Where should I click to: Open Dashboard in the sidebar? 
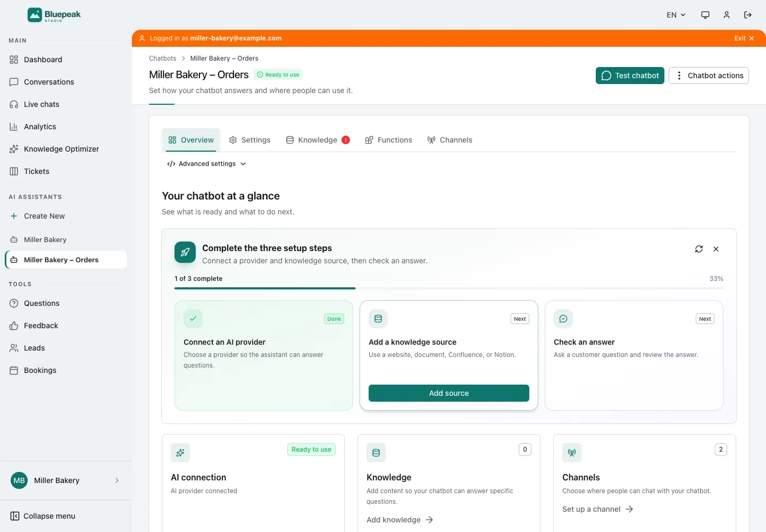[66, 60]
